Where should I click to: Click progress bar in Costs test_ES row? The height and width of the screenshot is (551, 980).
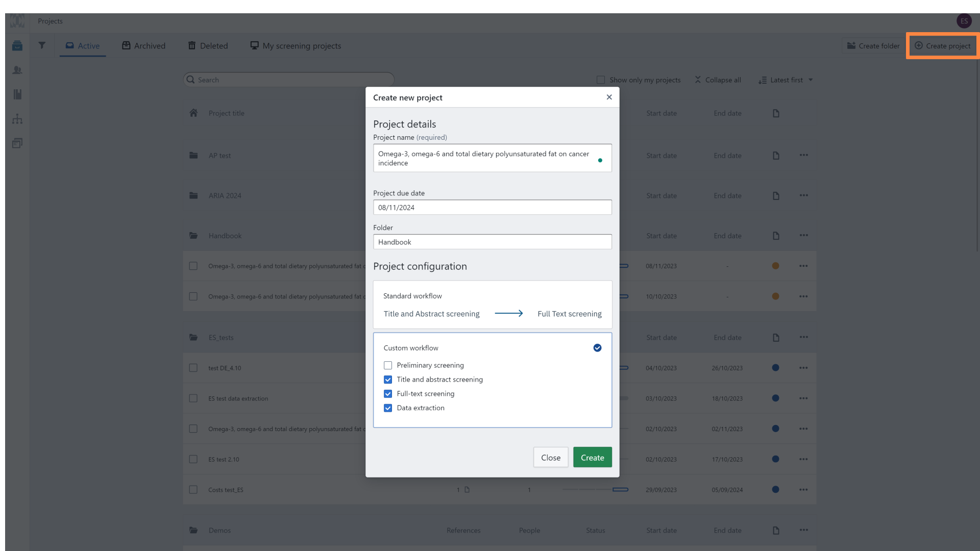[x=595, y=490]
